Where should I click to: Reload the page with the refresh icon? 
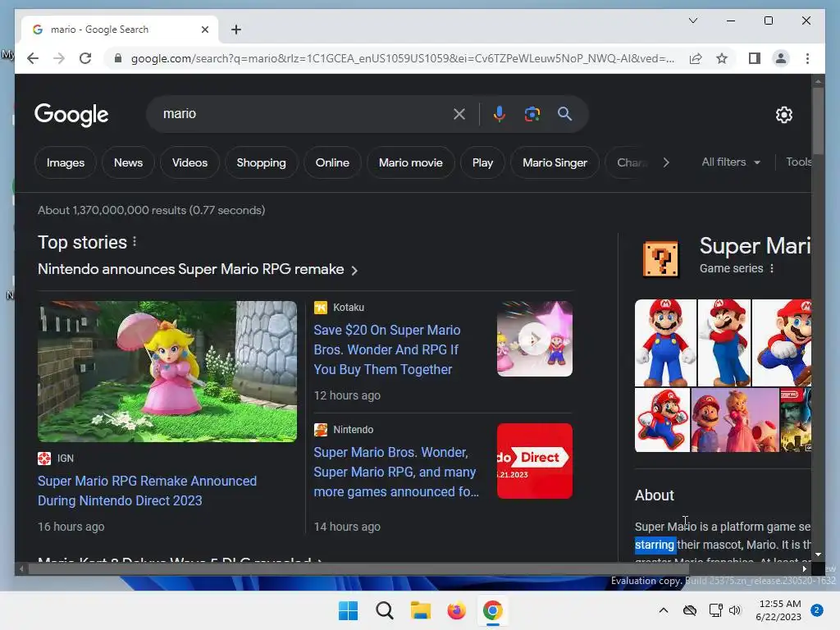85,58
